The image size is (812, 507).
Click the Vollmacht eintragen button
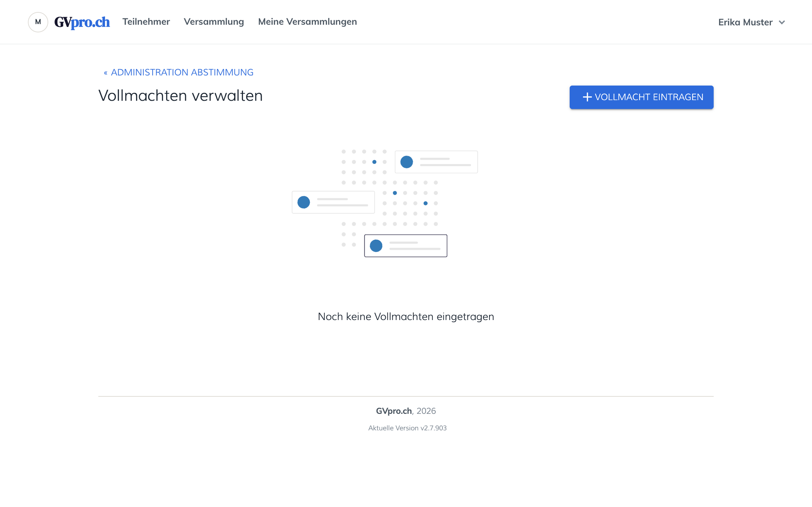coord(641,97)
